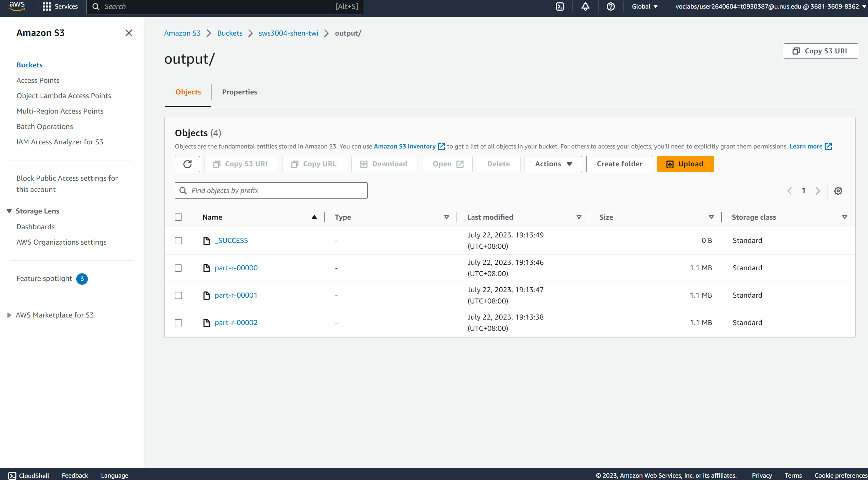Click the external link icon after Amazon S3 inventory
Image resolution: width=868 pixels, height=480 pixels.
(442, 147)
